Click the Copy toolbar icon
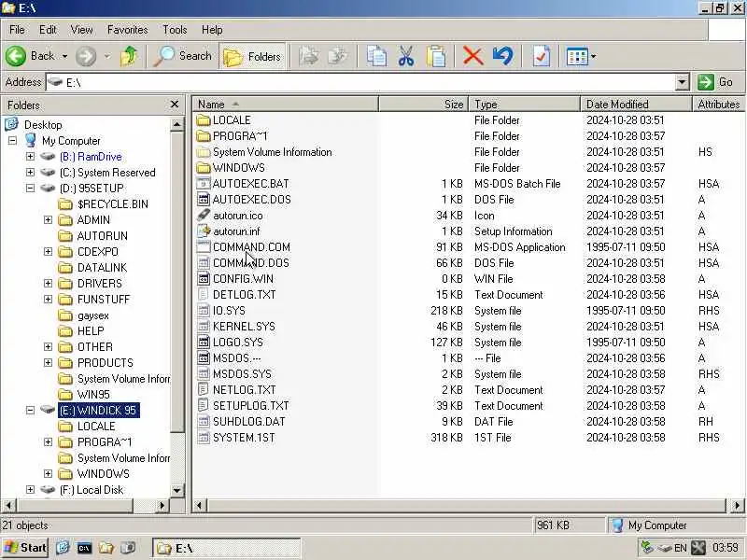 pyautogui.click(x=376, y=56)
